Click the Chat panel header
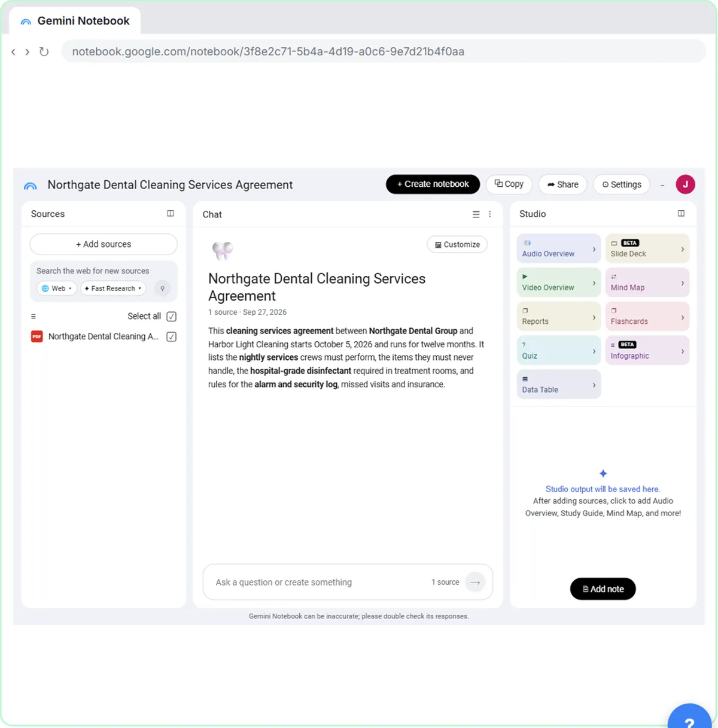This screenshot has height=728, width=718. pyautogui.click(x=212, y=214)
